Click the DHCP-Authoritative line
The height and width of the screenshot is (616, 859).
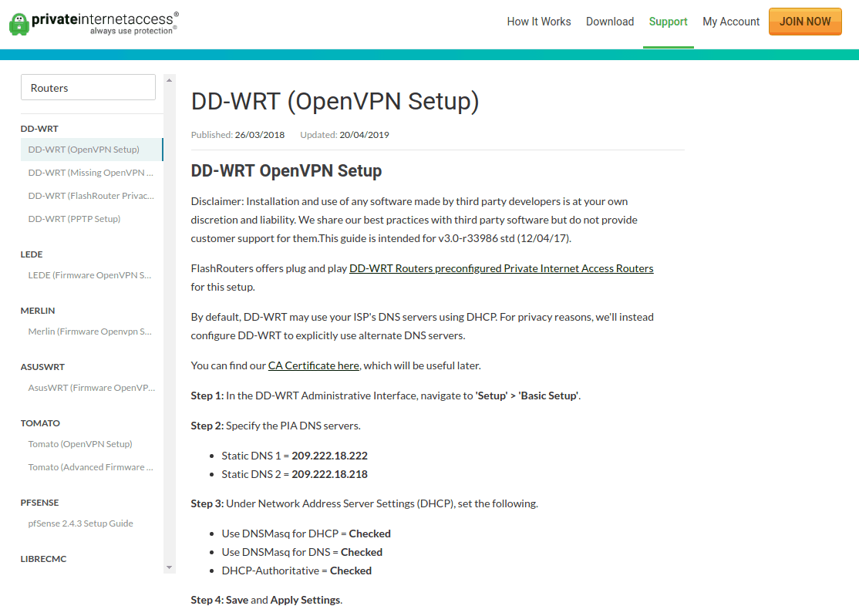coord(296,571)
